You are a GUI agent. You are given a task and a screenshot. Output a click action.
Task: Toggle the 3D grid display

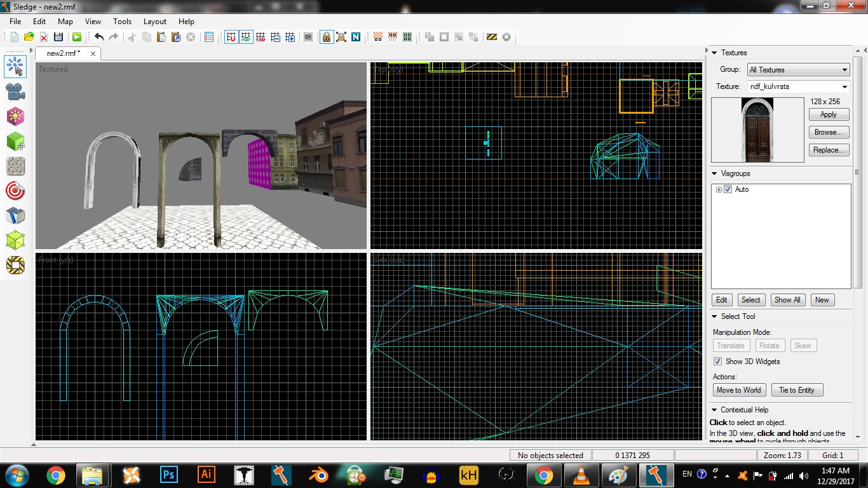pyautogui.click(x=261, y=37)
